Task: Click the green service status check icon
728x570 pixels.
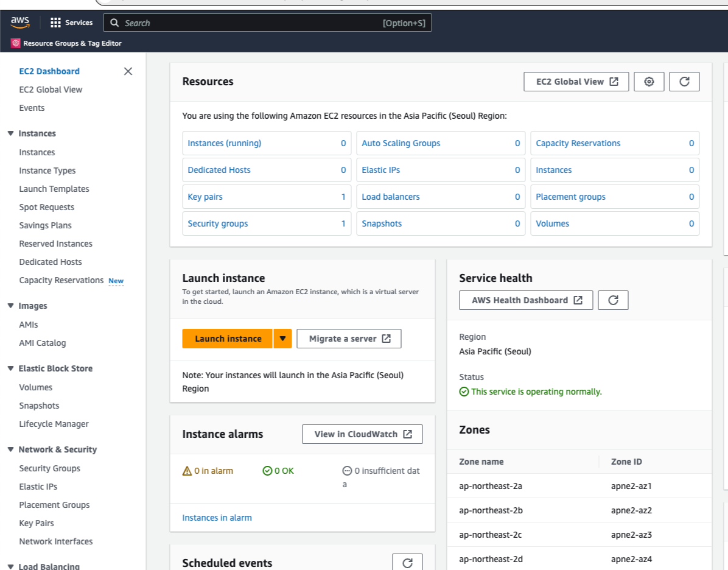Action: click(x=464, y=392)
